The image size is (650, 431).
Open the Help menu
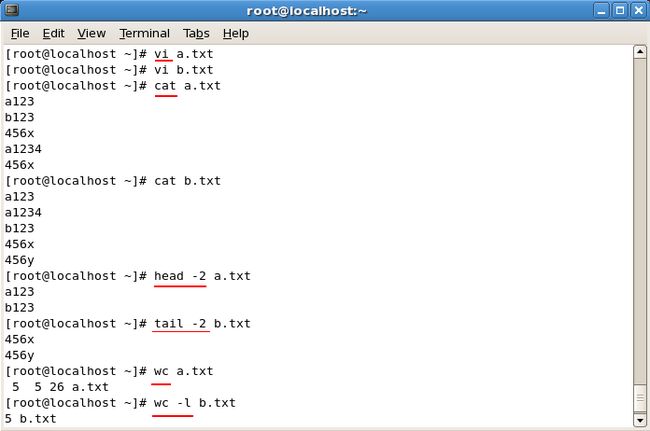pyautogui.click(x=236, y=33)
